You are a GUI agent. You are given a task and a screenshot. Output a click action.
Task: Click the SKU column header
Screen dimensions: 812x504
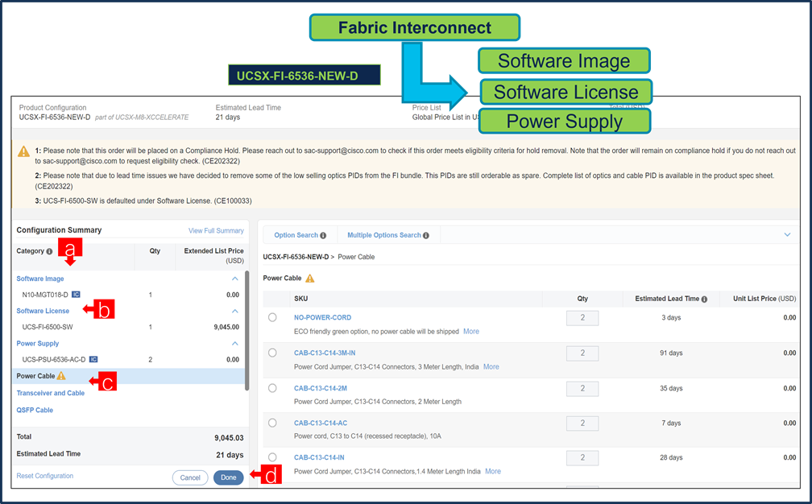pos(301,299)
